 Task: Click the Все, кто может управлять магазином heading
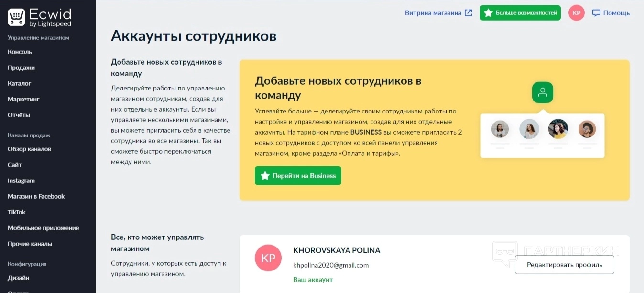pyautogui.click(x=157, y=243)
